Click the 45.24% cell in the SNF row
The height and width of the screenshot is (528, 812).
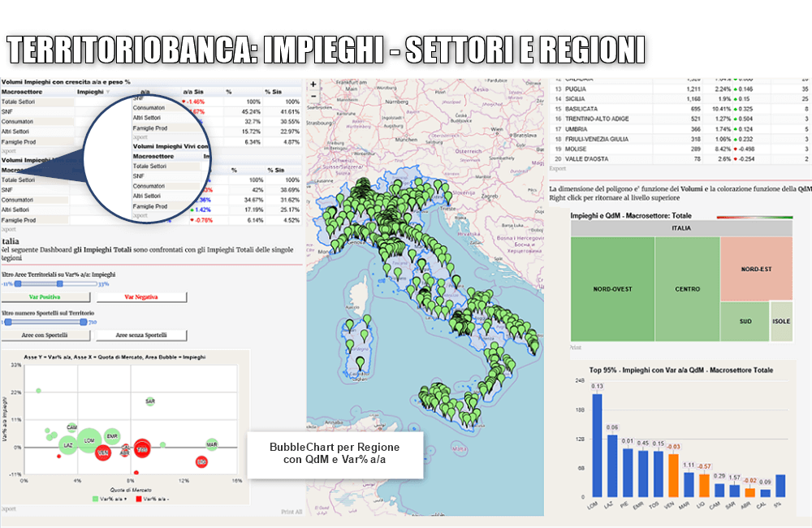click(251, 112)
